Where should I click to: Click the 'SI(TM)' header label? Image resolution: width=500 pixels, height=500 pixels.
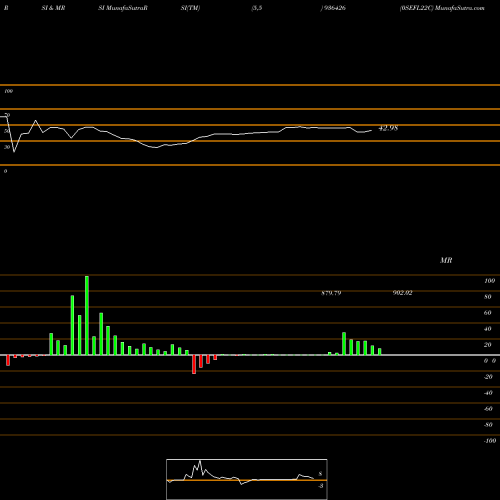point(190,8)
